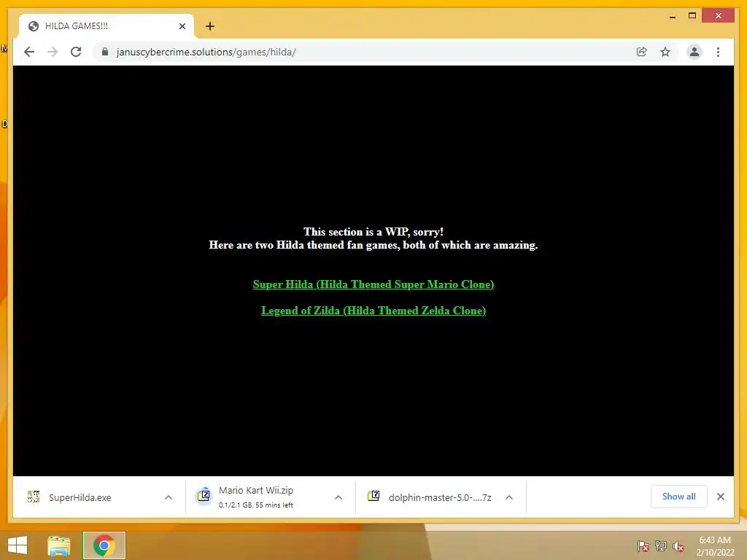Open the Legend of Zilda link

[373, 311]
